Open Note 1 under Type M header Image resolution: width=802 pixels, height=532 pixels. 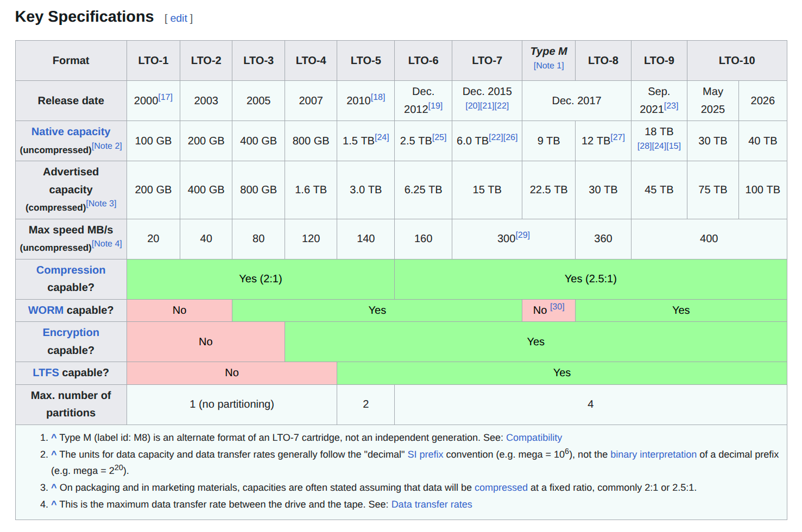point(548,66)
